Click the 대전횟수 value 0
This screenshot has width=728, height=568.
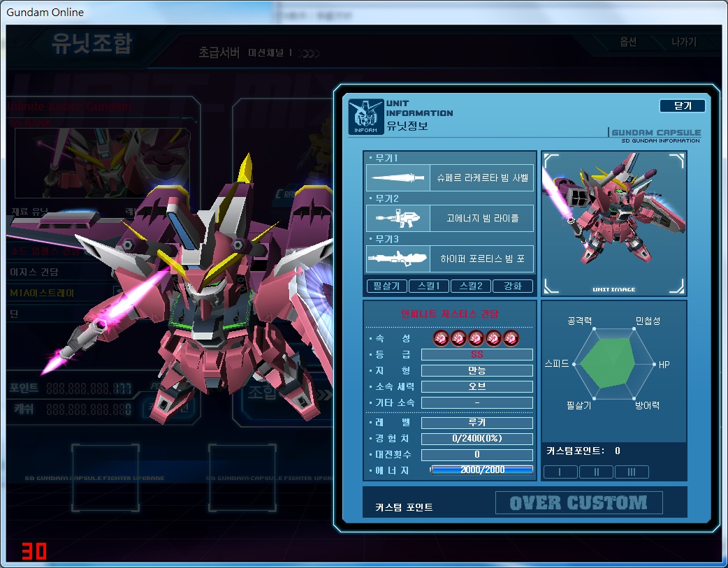(476, 454)
